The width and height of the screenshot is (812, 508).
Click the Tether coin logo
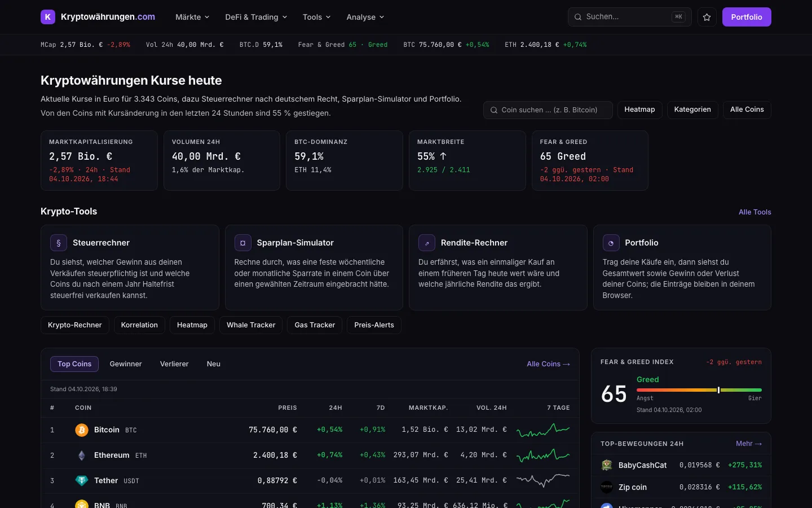82,481
